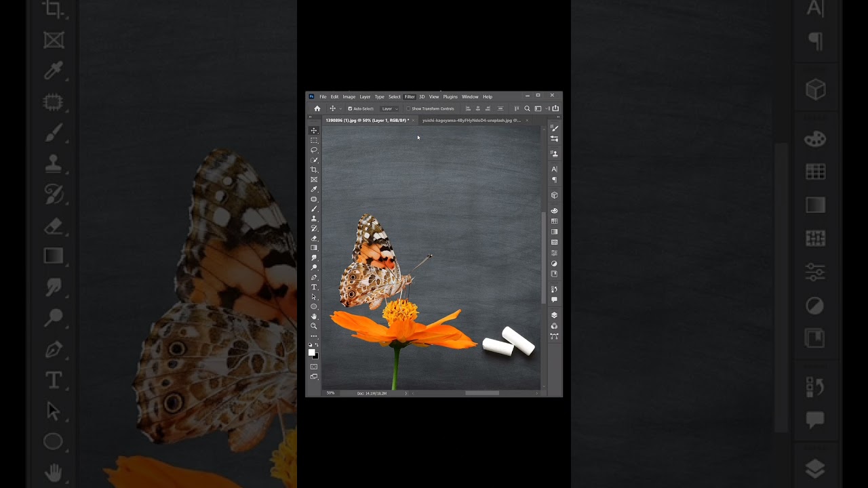This screenshot has height=488, width=868.
Task: Select the Eyedropper tool
Action: (314, 189)
